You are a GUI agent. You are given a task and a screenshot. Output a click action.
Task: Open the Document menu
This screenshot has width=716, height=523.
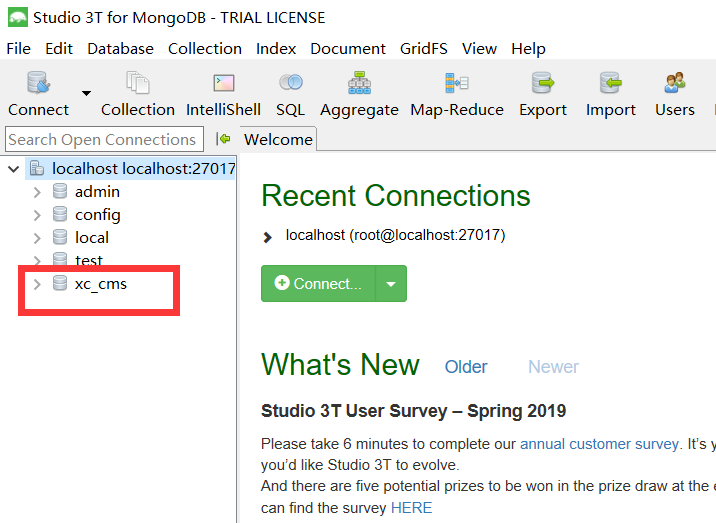click(x=348, y=48)
